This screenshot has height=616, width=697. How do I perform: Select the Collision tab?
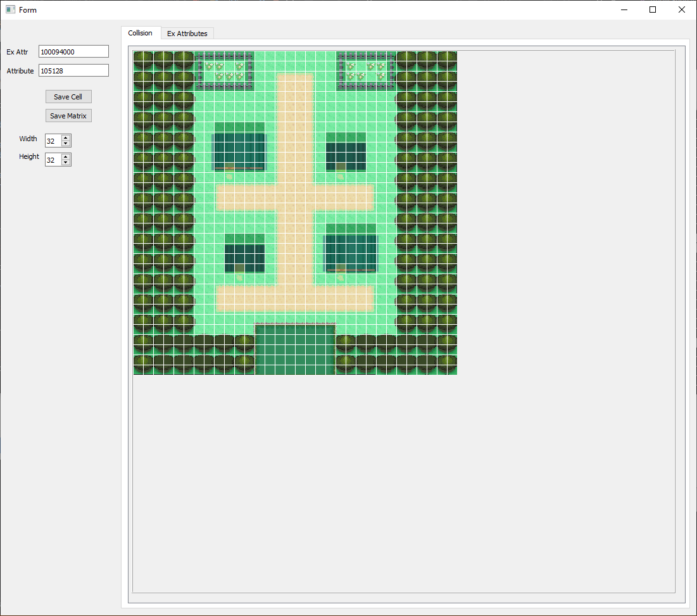[x=141, y=33]
